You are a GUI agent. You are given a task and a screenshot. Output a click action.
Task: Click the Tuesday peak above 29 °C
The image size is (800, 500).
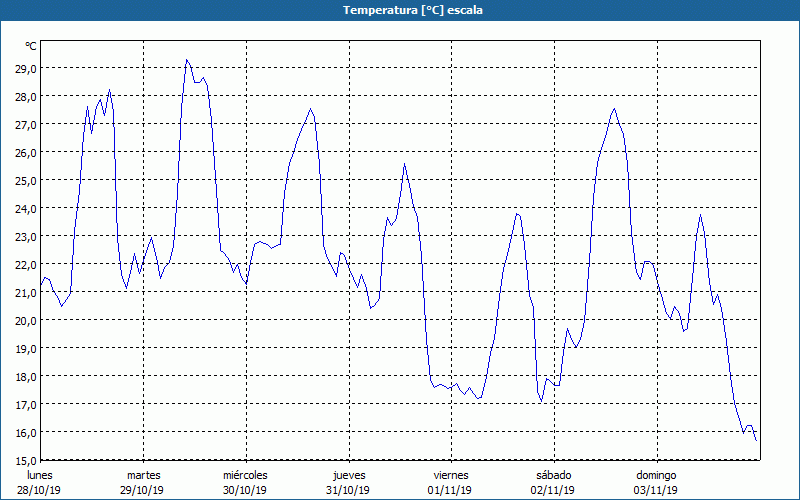coord(187,60)
